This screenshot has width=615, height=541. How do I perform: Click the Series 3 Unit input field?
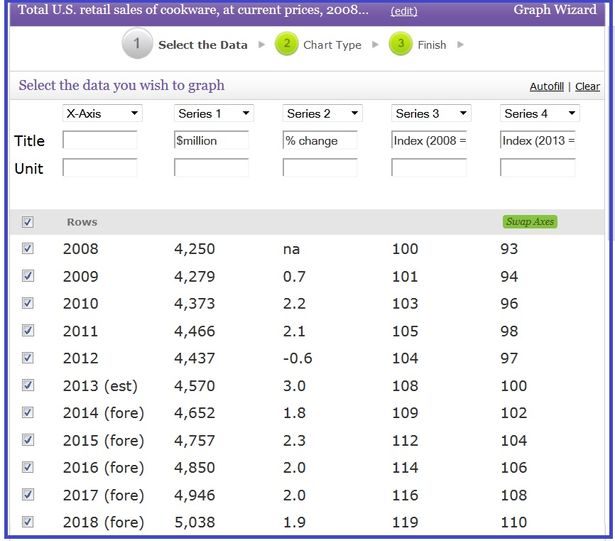tap(429, 168)
